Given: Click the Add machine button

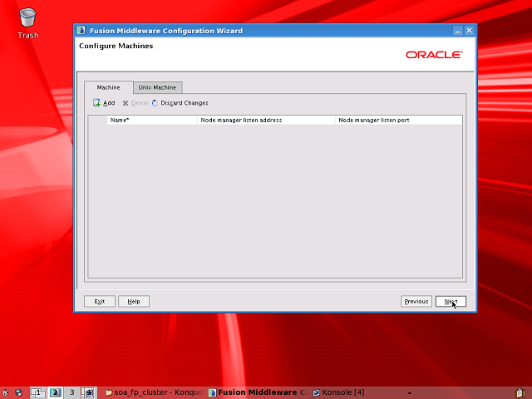Looking at the screenshot, I should (x=104, y=103).
